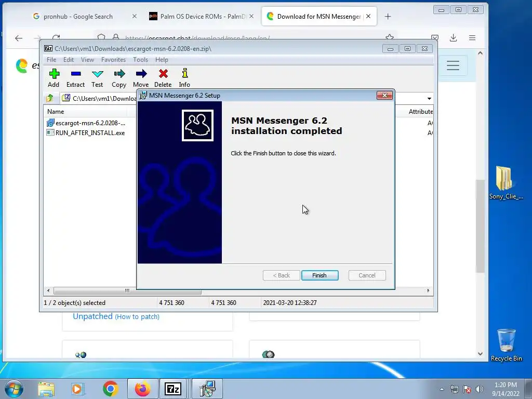Click the Delete toolbar icon in 7-Zip
Screen dimensions: 532x399
163,78
